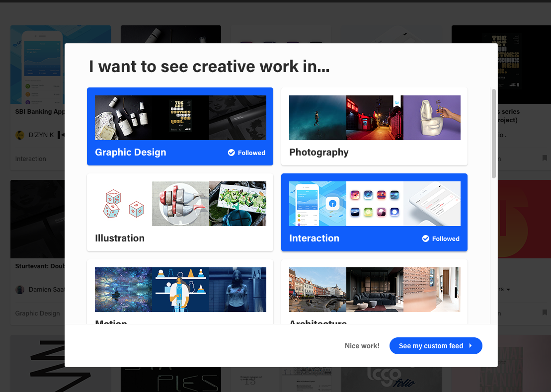Click the Followed checkmark on Interaction card

point(426,238)
